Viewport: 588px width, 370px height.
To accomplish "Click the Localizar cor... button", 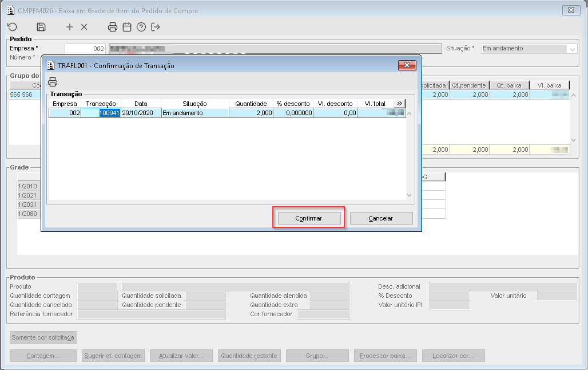I will tap(454, 356).
